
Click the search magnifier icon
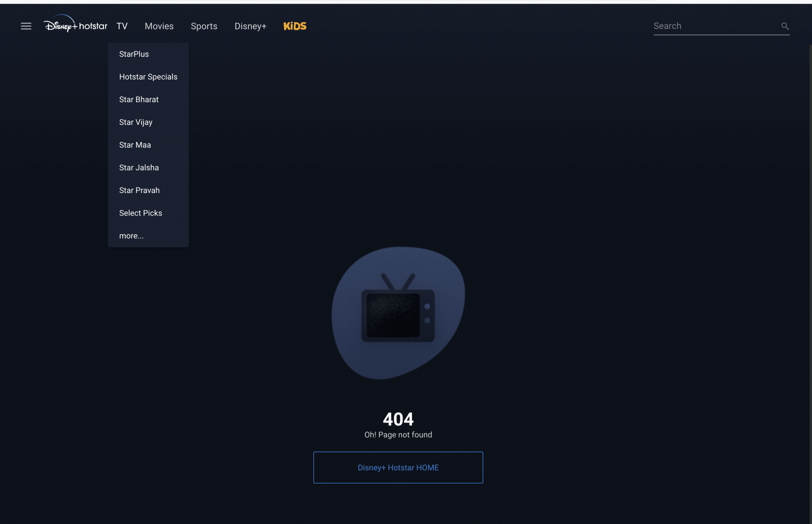pos(785,26)
